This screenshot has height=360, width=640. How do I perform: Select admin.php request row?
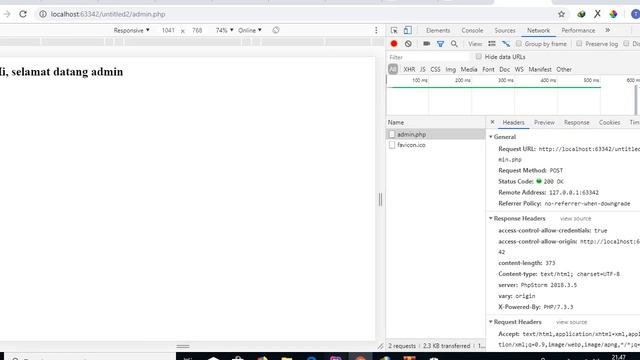[436, 134]
